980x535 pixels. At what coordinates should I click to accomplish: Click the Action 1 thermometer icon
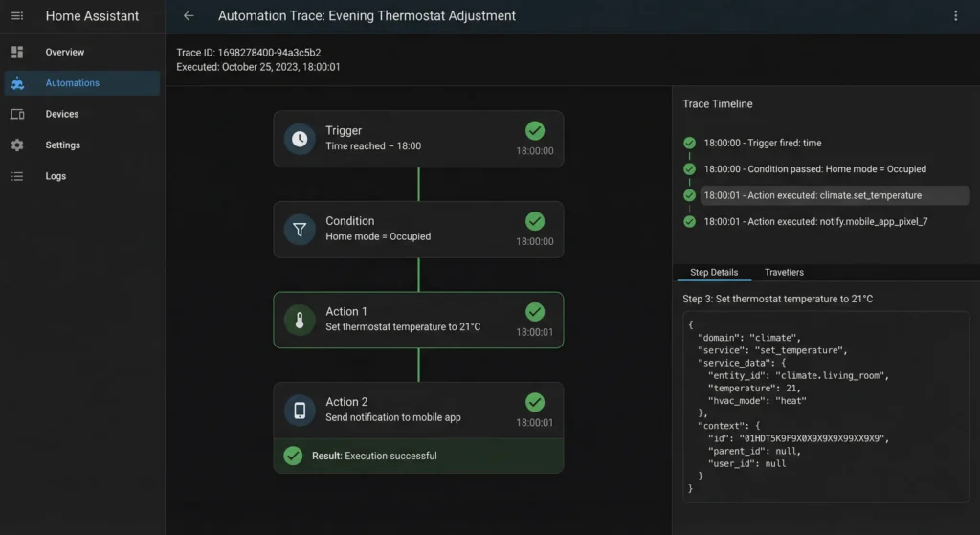tap(300, 320)
